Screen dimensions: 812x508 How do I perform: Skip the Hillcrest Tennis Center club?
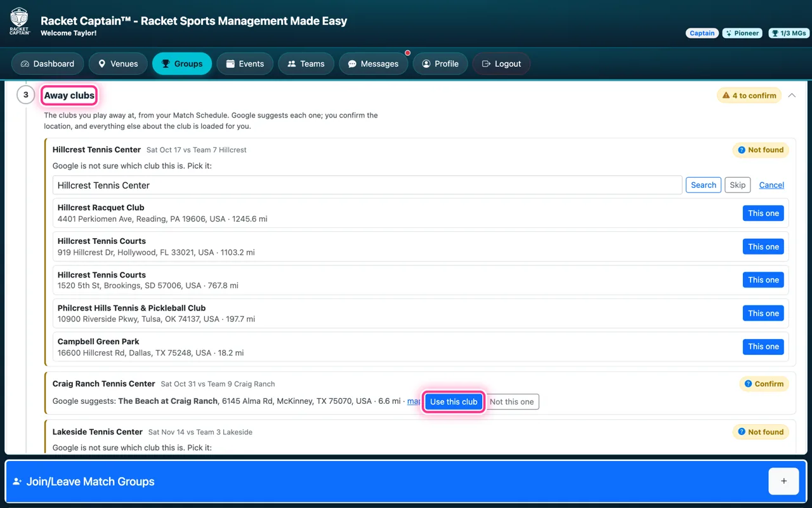[738, 185]
